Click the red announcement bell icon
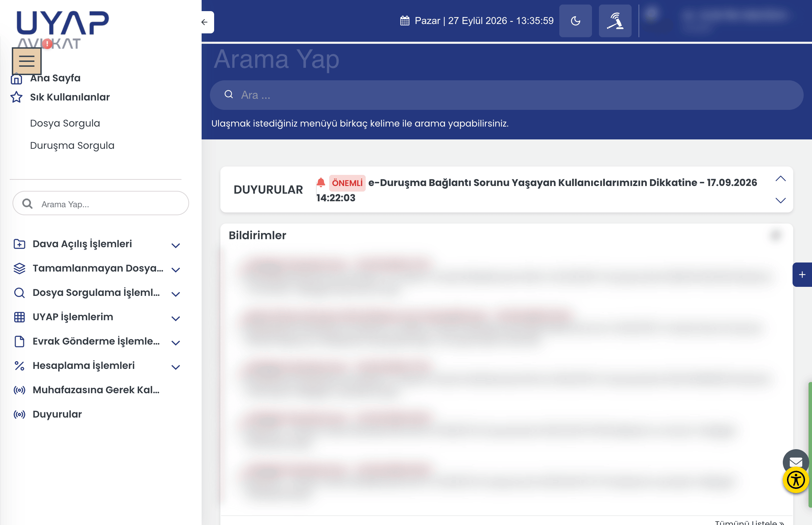Image resolution: width=812 pixels, height=525 pixels. click(321, 182)
